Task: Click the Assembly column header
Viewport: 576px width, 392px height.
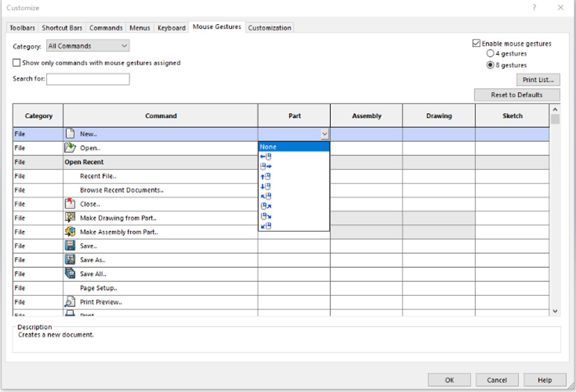Action: click(367, 116)
